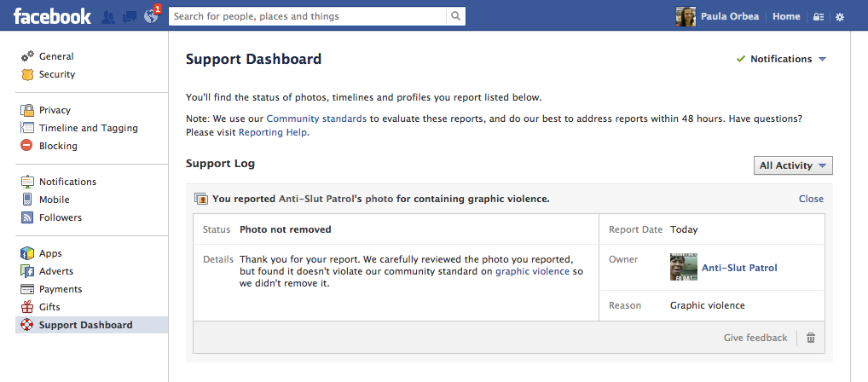868x382 pixels.
Task: Open the messages icon in top bar
Action: 130,16
